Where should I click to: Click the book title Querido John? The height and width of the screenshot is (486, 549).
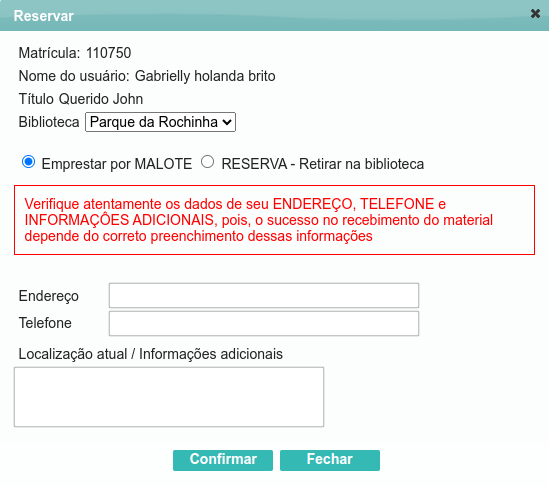[101, 99]
